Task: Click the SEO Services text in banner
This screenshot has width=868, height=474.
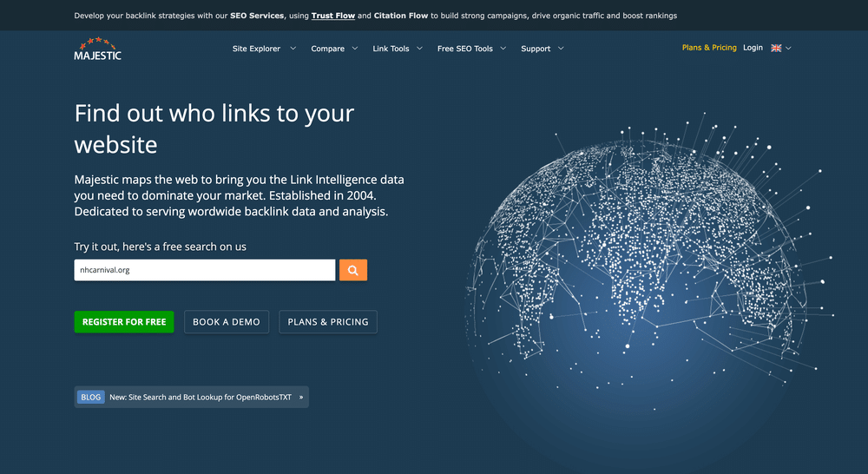Action: click(257, 16)
